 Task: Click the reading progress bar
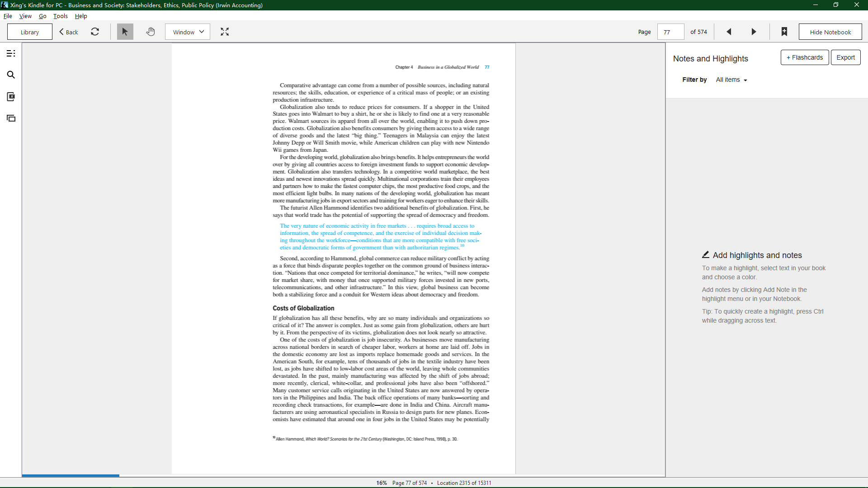pos(344,475)
